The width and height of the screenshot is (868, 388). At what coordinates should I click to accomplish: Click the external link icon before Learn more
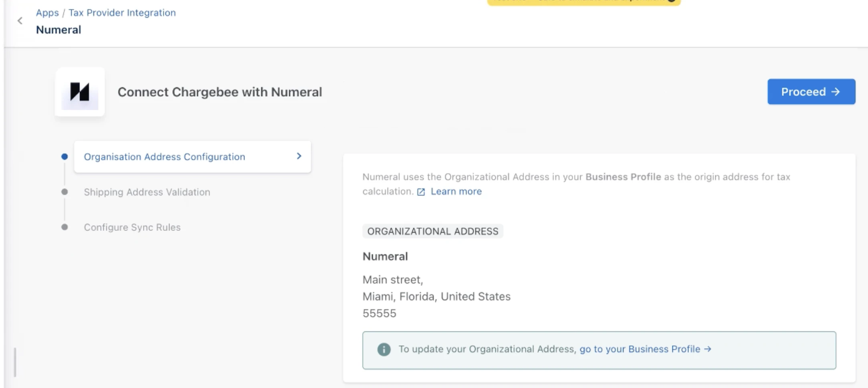coord(421,192)
